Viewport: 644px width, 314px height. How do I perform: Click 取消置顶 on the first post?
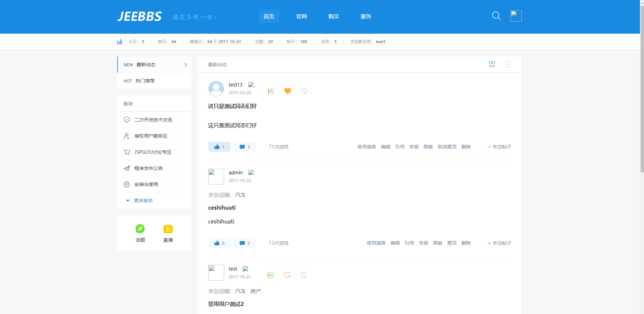[x=447, y=147]
